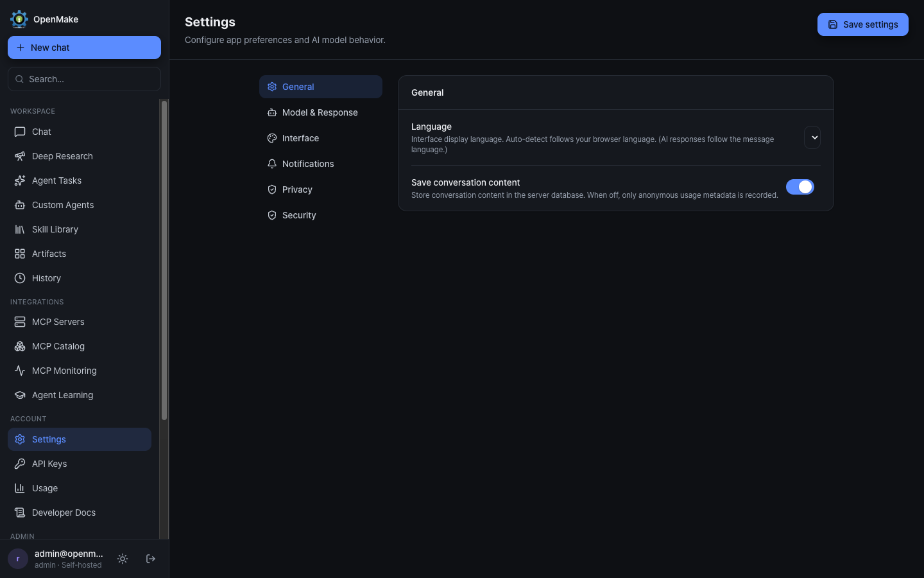
Task: Open the Deep Research page
Action: click(80, 156)
